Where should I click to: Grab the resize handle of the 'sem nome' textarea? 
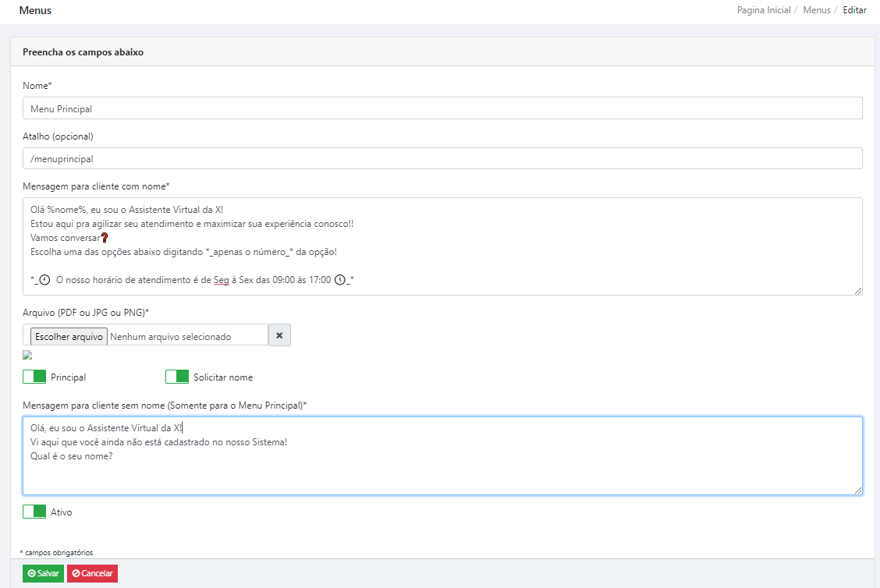[857, 490]
